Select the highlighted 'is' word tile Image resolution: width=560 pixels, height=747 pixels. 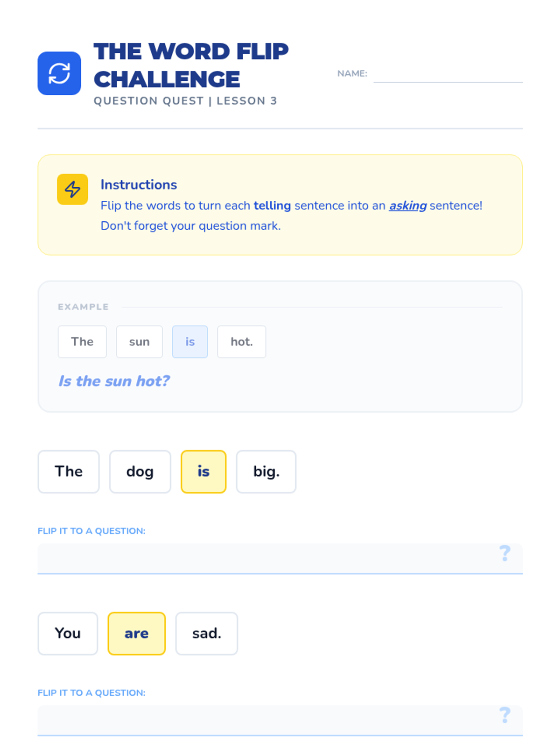(203, 472)
